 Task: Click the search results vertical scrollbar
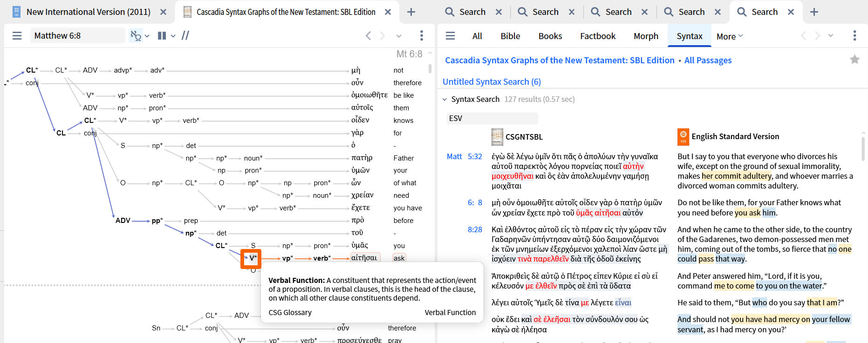click(863, 149)
